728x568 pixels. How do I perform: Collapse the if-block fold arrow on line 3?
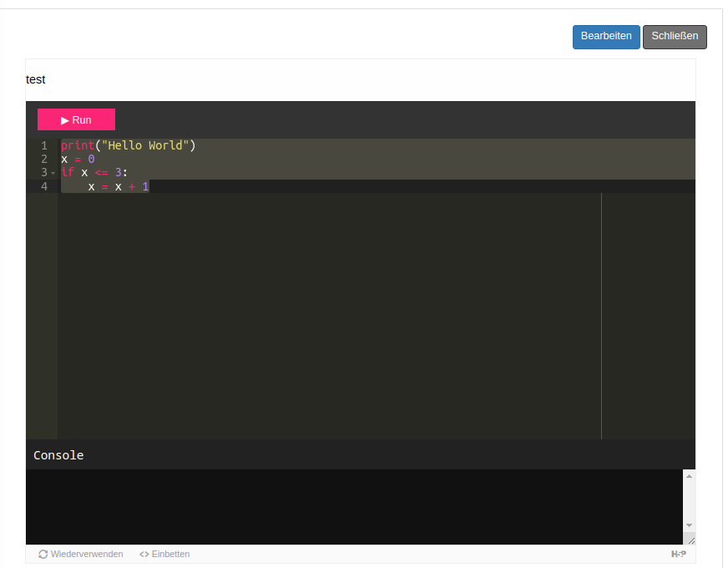point(53,173)
